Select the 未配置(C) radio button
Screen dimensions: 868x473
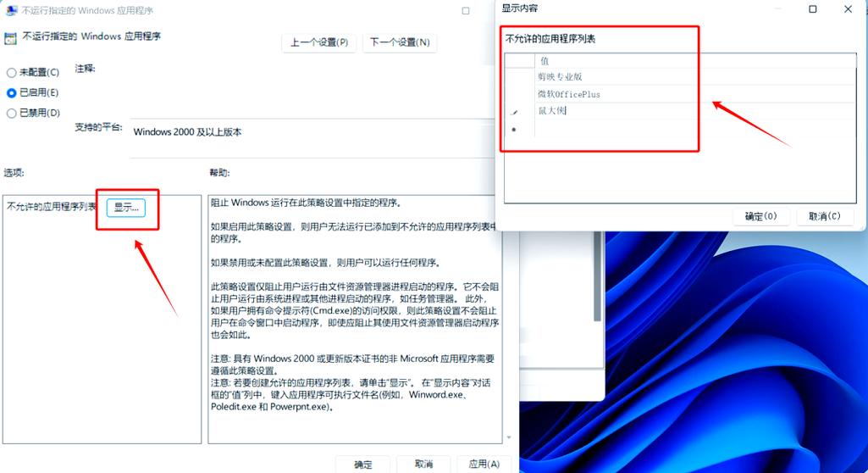click(12, 73)
